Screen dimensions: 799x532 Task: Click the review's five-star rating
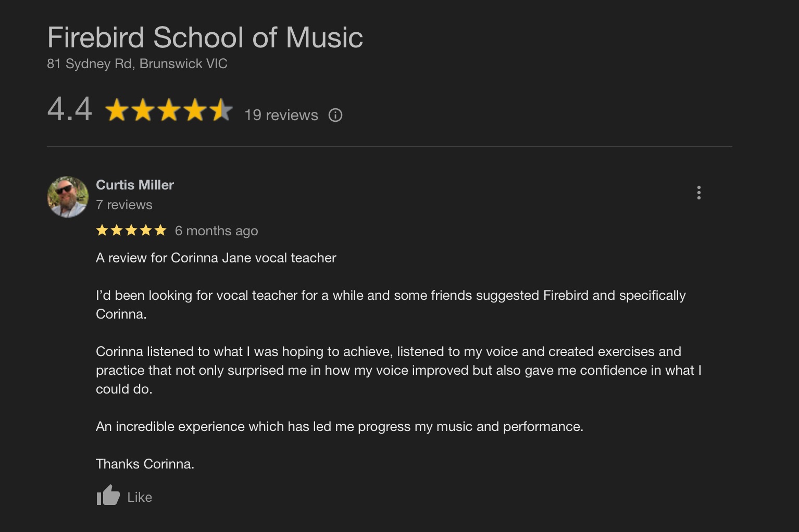coord(131,230)
